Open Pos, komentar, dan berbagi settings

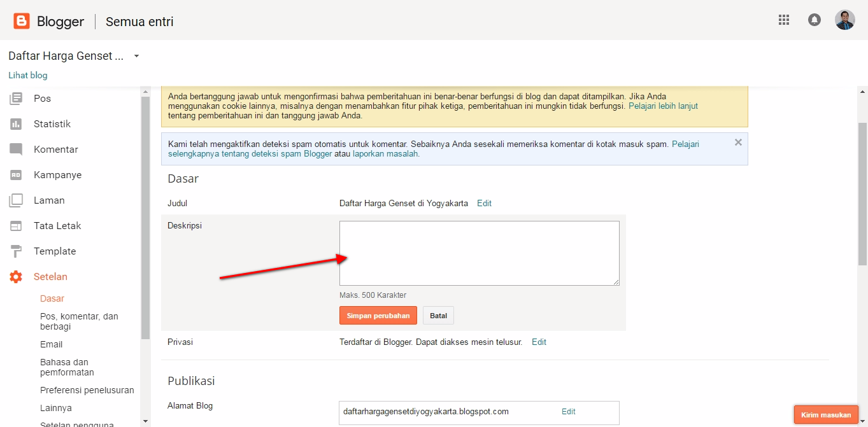tap(79, 321)
